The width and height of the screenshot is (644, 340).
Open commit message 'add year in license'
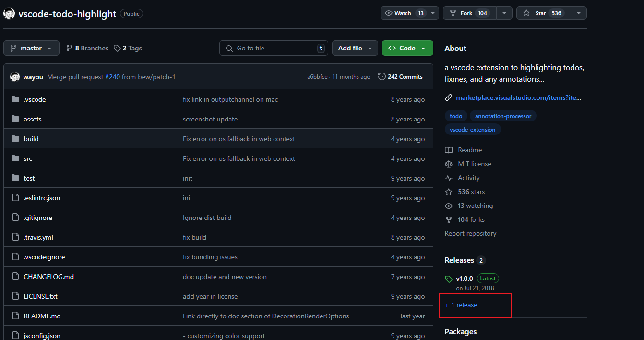tap(210, 296)
